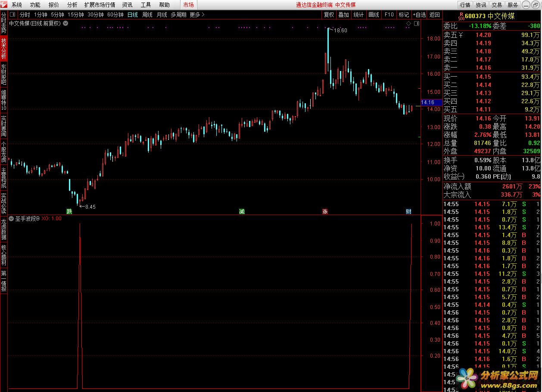Open the 实战必读 side tab
The height and width of the screenshot is (392, 542).
coord(3,203)
